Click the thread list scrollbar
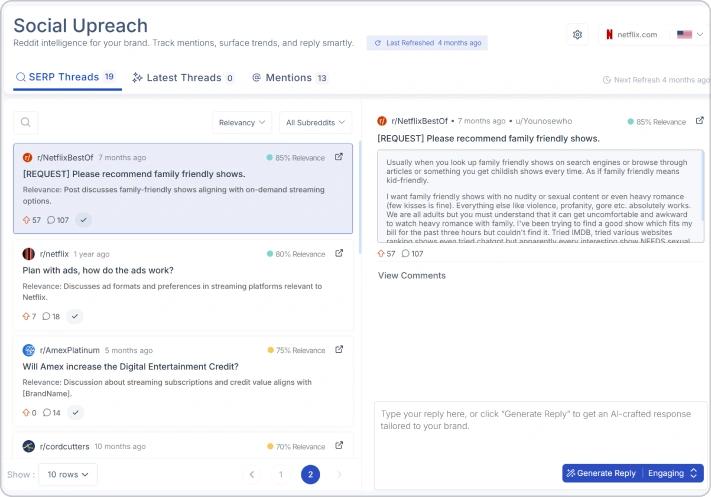 (x=360, y=197)
